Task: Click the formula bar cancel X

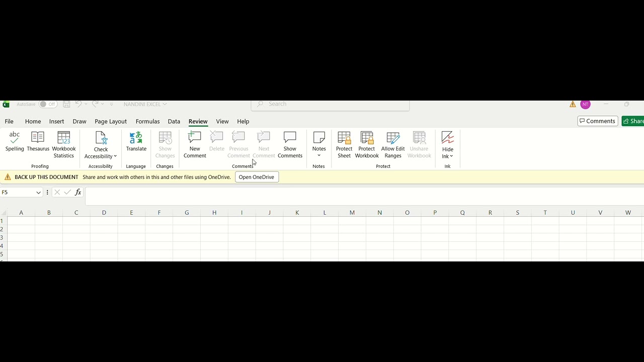Action: point(57,192)
